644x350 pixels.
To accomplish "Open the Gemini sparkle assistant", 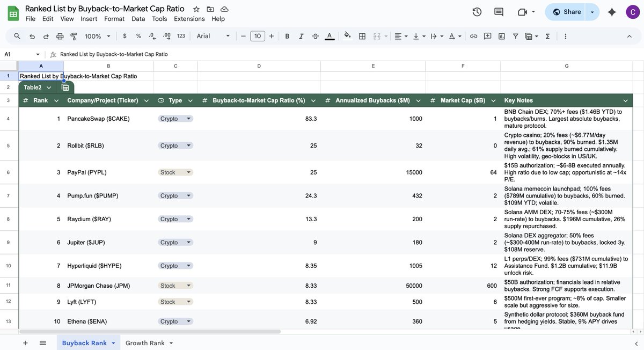I will point(611,12).
